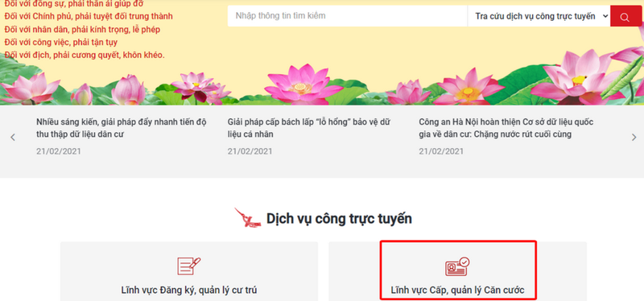This screenshot has width=644, height=301.
Task: Open news 'Nhiều sáng kiến, giải pháp đẩy nhanh tiến độ'
Action: point(122,128)
